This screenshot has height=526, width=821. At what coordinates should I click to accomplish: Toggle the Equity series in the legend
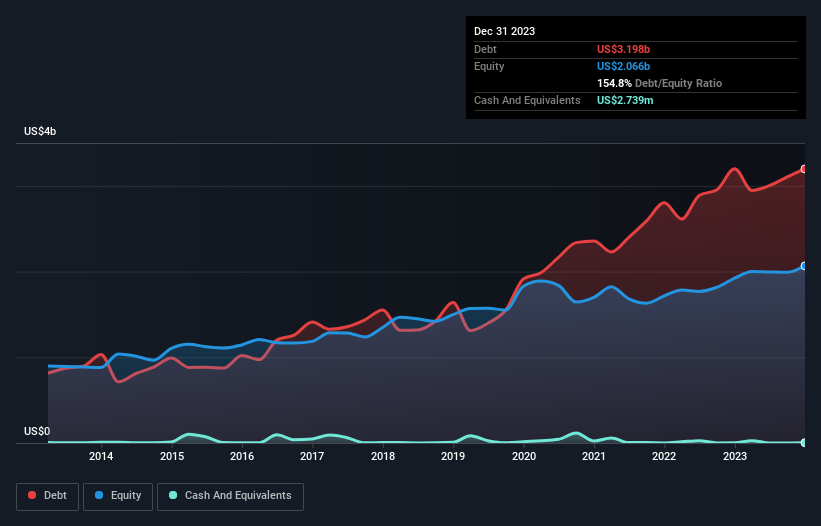(118, 496)
